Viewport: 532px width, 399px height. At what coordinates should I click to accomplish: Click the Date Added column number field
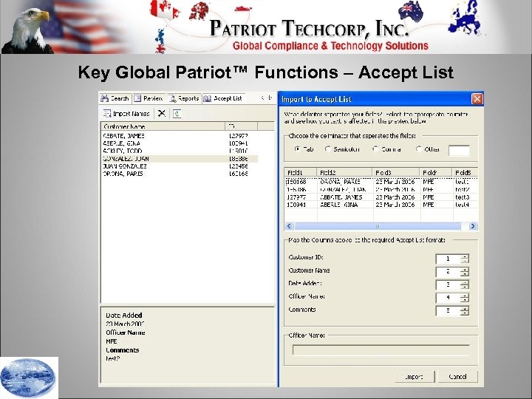click(448, 284)
